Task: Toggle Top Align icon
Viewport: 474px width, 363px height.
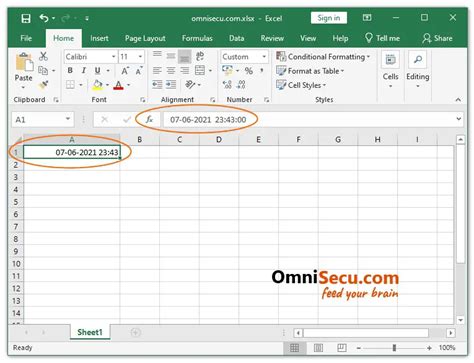Action: pyautogui.click(x=157, y=55)
